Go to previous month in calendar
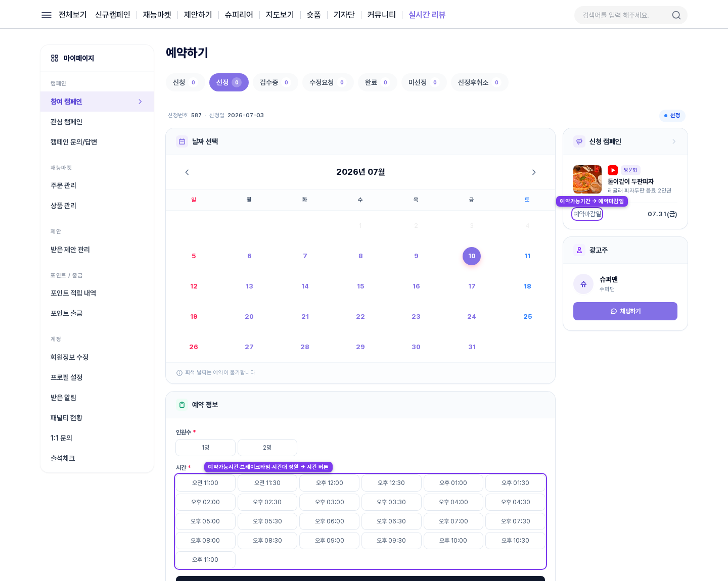The image size is (728, 581). (187, 172)
